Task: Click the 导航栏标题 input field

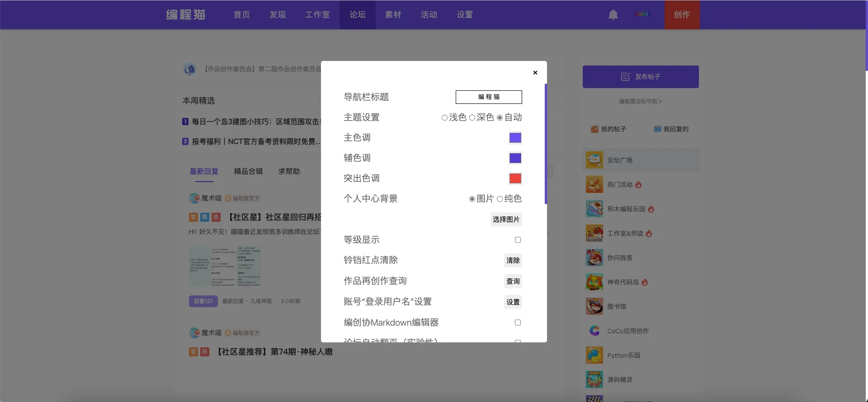Action: 489,97
